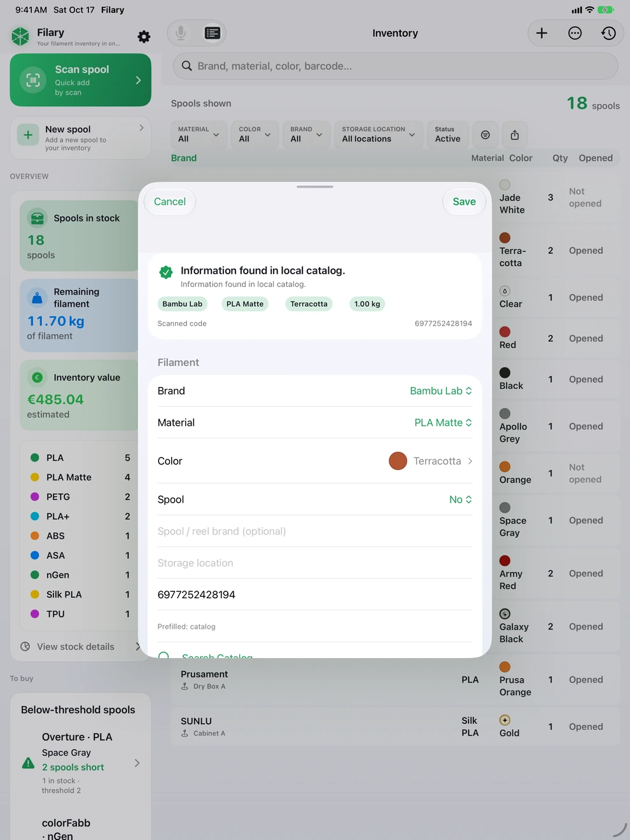Screen dimensions: 630x840
Task: Switch to list view icon in toolbar
Action: [212, 33]
